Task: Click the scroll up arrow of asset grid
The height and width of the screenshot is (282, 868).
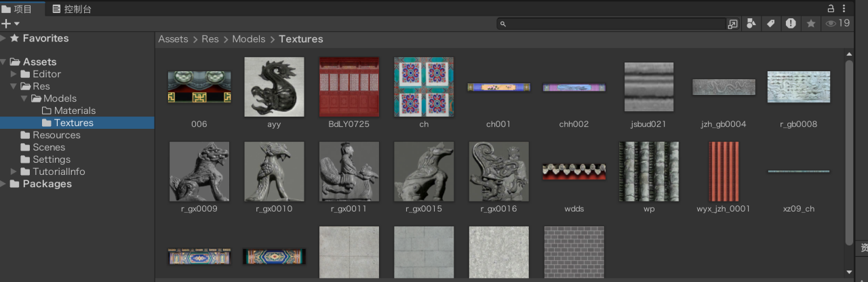Action: 849,54
